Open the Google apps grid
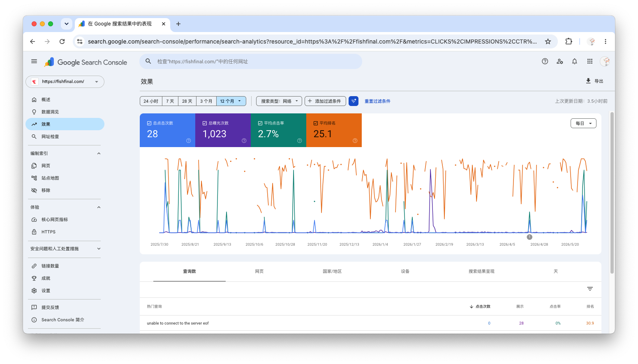Viewport: 638px width, 364px height. 590,61
